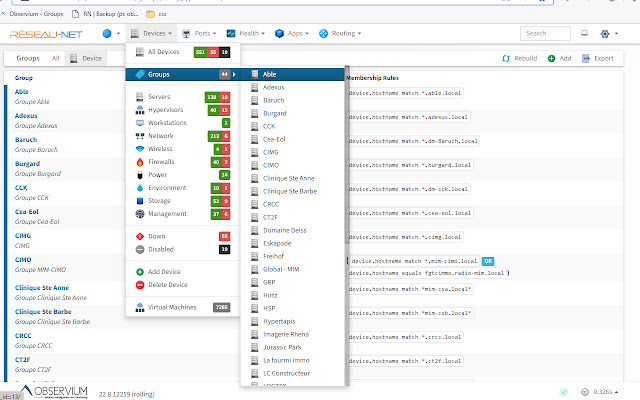Select Imagerie Rhena in submenu
Viewport: 640px width, 400px height.
[292, 334]
